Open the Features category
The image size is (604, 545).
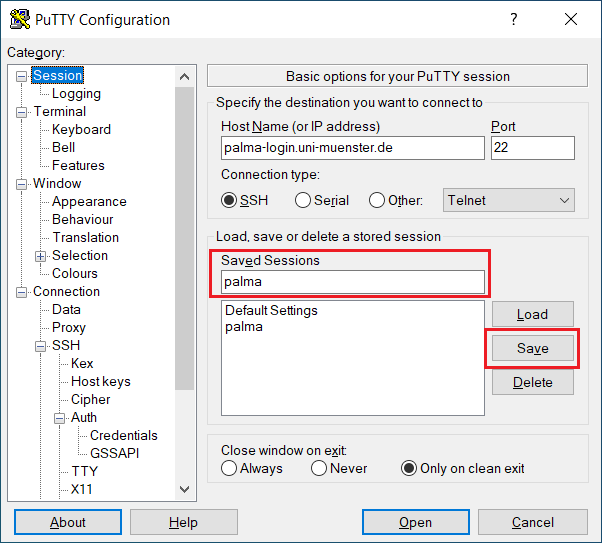pyautogui.click(x=78, y=166)
